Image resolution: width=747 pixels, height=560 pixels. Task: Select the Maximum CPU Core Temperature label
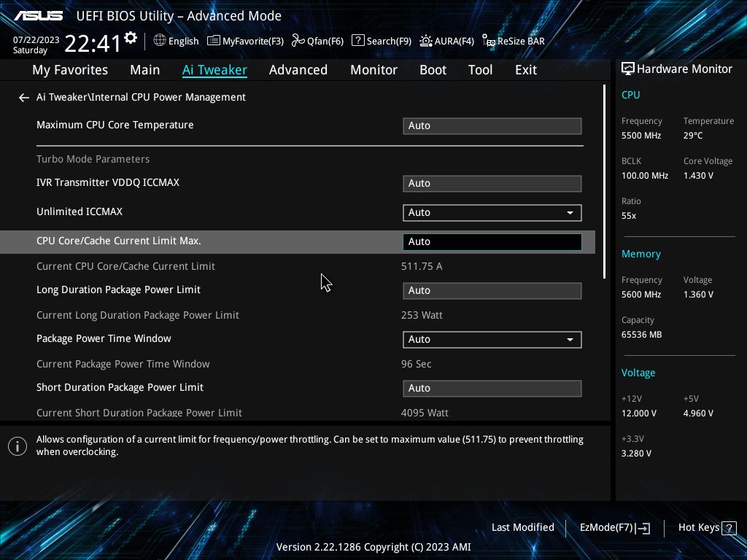[x=115, y=125]
